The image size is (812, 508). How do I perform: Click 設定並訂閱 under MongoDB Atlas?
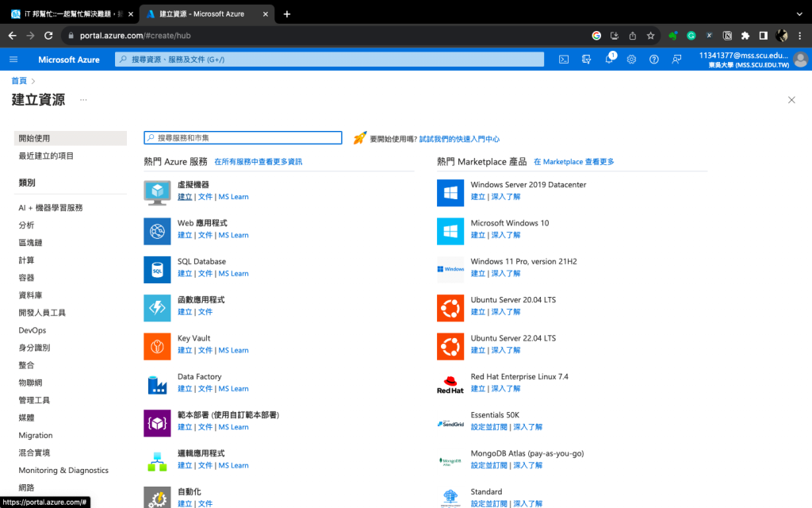(488, 465)
